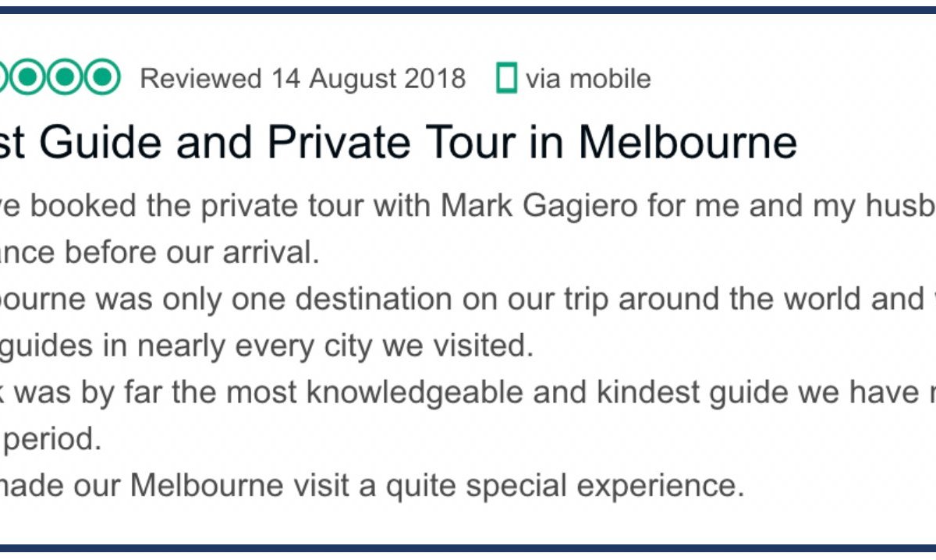
Task: Click the line ending 'before our arrival.'
Action: point(160,253)
